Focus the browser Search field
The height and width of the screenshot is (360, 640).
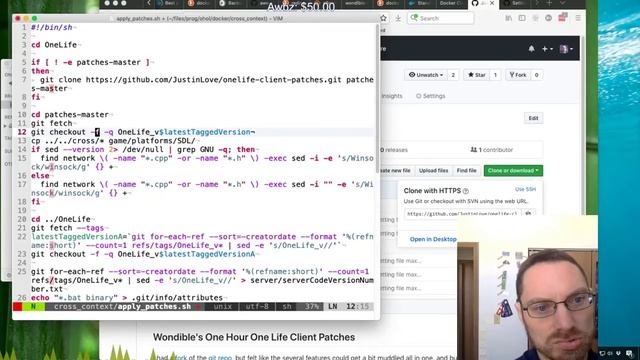tap(441, 18)
